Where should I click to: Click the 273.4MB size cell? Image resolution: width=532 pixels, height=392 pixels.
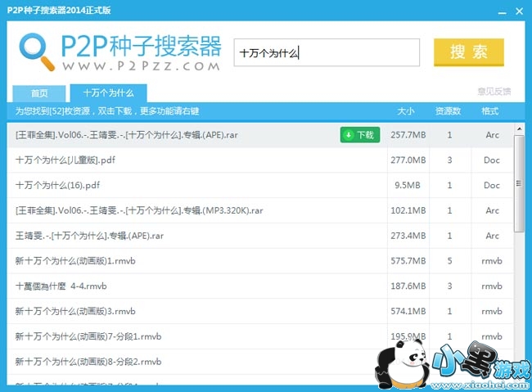[408, 236]
